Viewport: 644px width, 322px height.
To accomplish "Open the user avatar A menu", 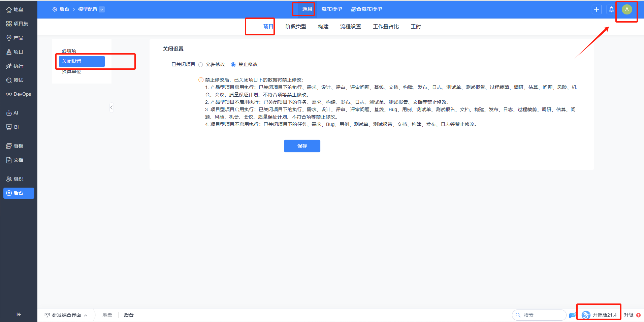I will click(627, 9).
